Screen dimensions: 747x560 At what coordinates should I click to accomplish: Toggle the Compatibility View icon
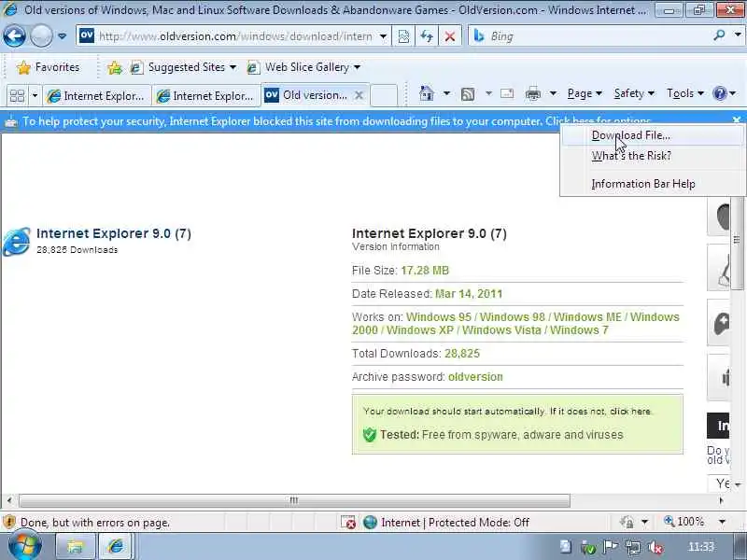[403, 36]
